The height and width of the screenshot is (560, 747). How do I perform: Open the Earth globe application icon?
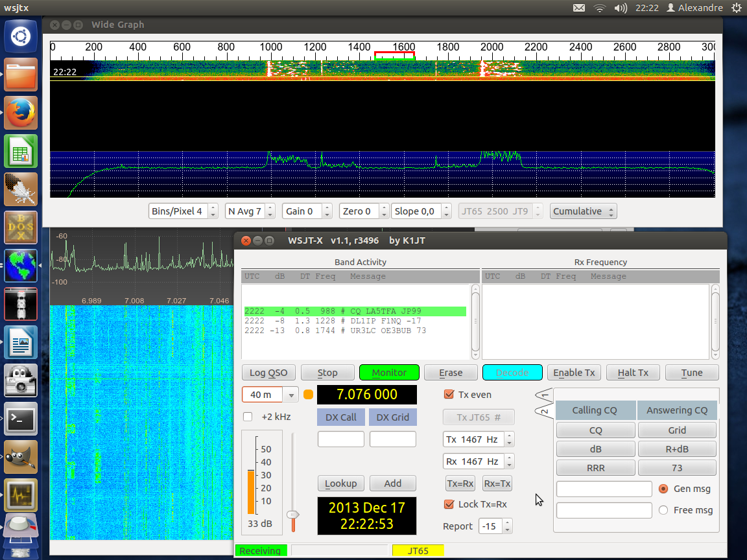click(x=21, y=266)
